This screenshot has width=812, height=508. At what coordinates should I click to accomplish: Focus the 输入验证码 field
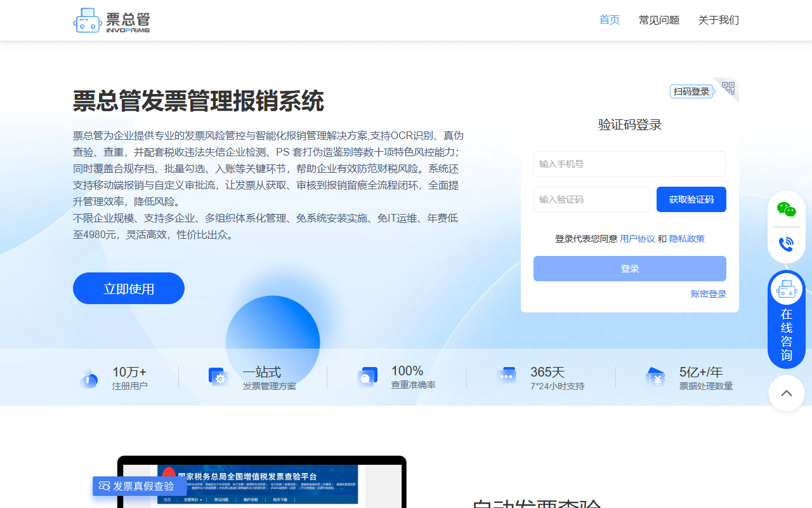click(592, 199)
